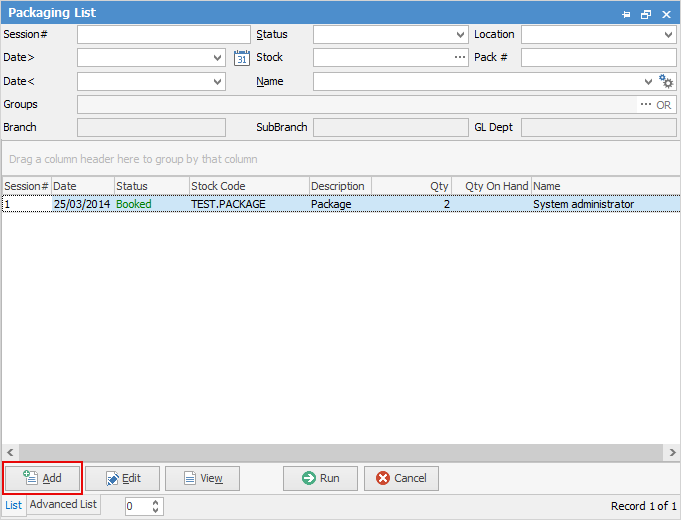Screen dimensions: 681x520
Task: Focus the Session# input field
Action: pyautogui.click(x=164, y=35)
